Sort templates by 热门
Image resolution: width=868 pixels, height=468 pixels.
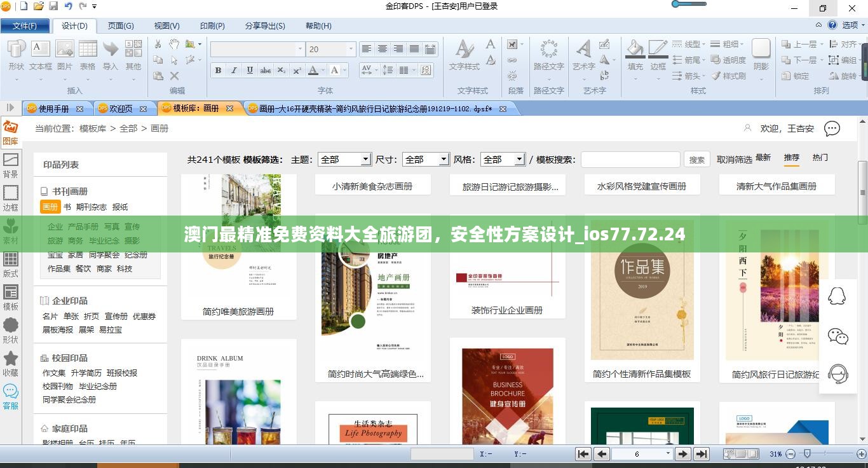(820, 158)
